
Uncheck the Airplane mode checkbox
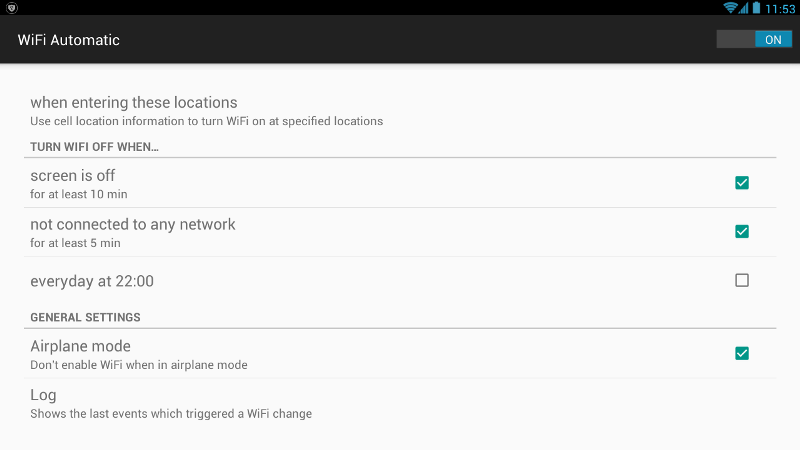pyautogui.click(x=742, y=353)
